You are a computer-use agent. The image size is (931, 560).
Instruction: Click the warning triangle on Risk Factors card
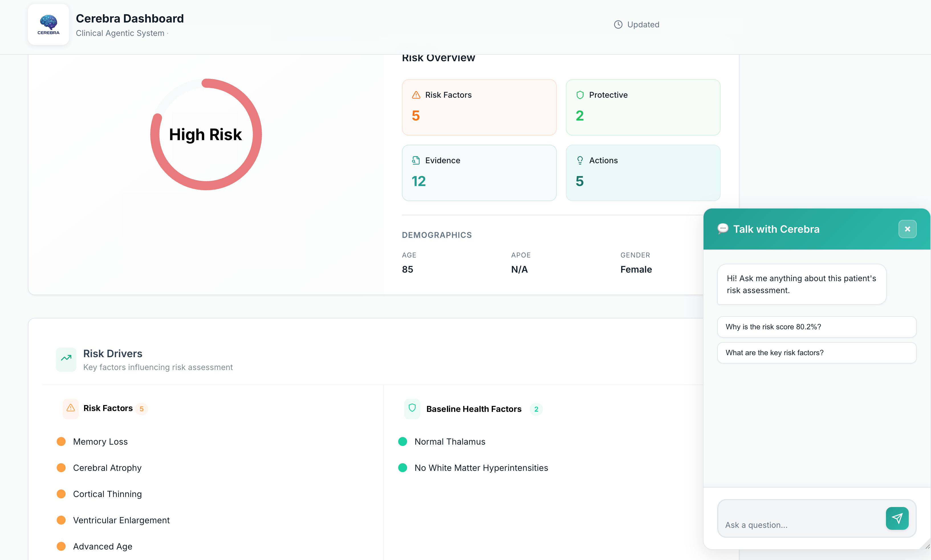[416, 95]
